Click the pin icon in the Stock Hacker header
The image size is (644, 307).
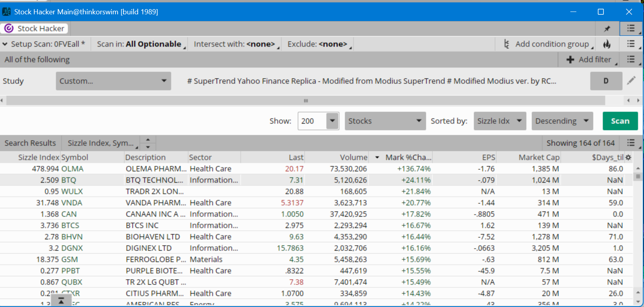[x=607, y=29]
